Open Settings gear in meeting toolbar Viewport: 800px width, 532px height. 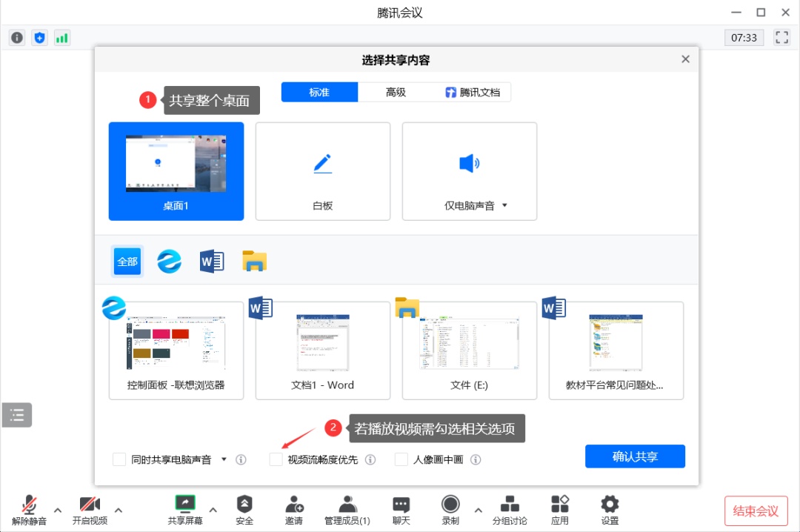[610, 505]
